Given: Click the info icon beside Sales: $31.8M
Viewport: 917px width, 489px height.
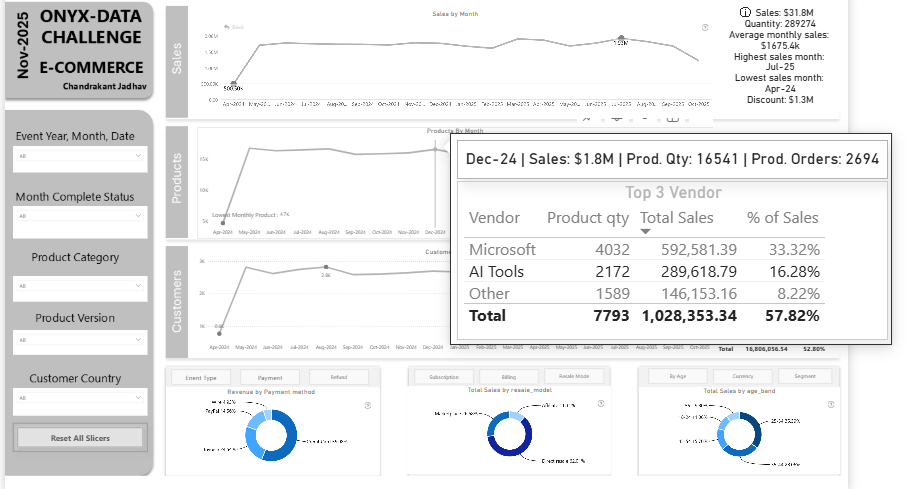Looking at the screenshot, I should (745, 12).
